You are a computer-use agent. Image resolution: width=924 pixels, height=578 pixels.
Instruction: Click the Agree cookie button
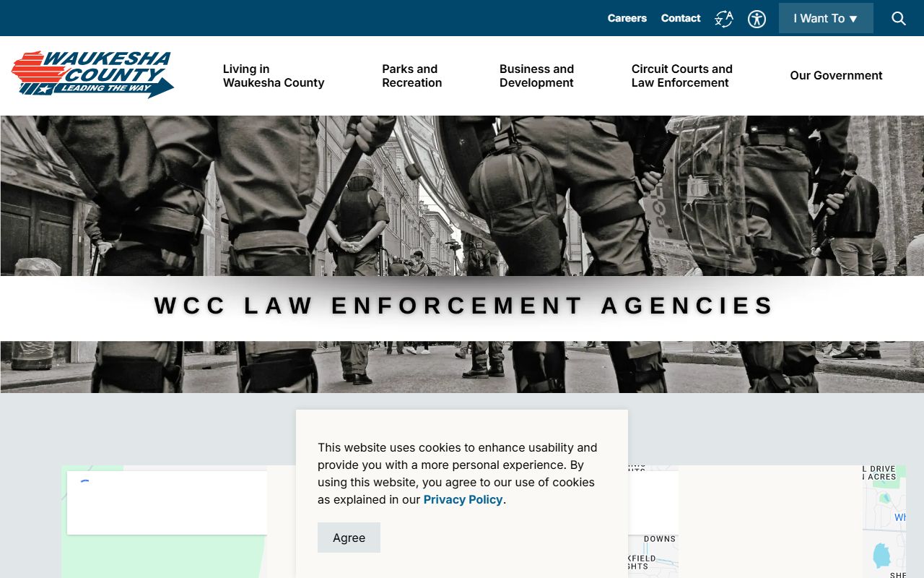[349, 538]
